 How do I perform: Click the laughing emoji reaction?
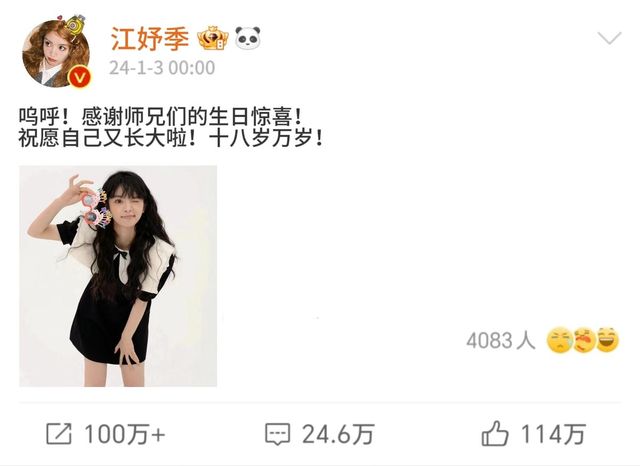[x=608, y=340]
